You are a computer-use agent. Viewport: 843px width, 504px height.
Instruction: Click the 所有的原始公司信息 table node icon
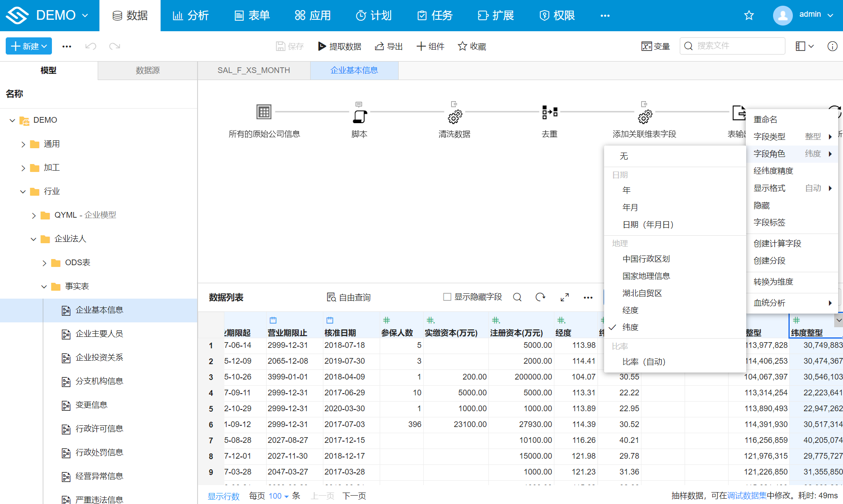(264, 112)
